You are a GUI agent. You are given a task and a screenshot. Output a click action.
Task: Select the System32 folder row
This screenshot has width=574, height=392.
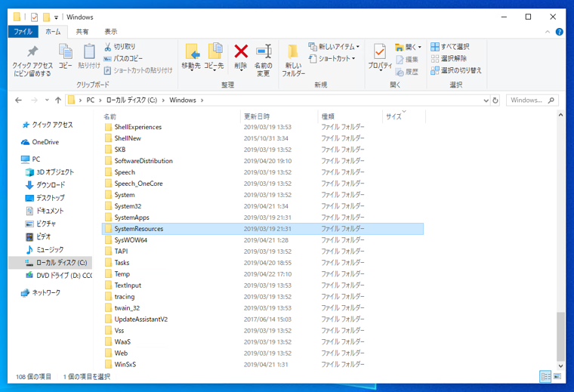point(263,206)
